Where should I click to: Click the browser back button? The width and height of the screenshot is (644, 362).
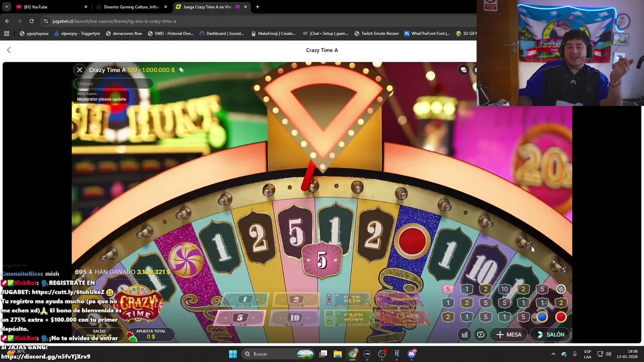7,21
